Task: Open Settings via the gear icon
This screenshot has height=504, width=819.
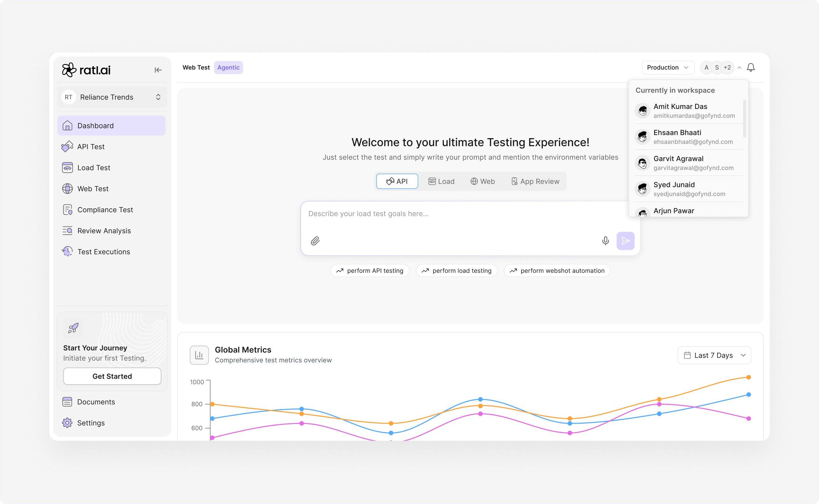Action: [x=67, y=423]
